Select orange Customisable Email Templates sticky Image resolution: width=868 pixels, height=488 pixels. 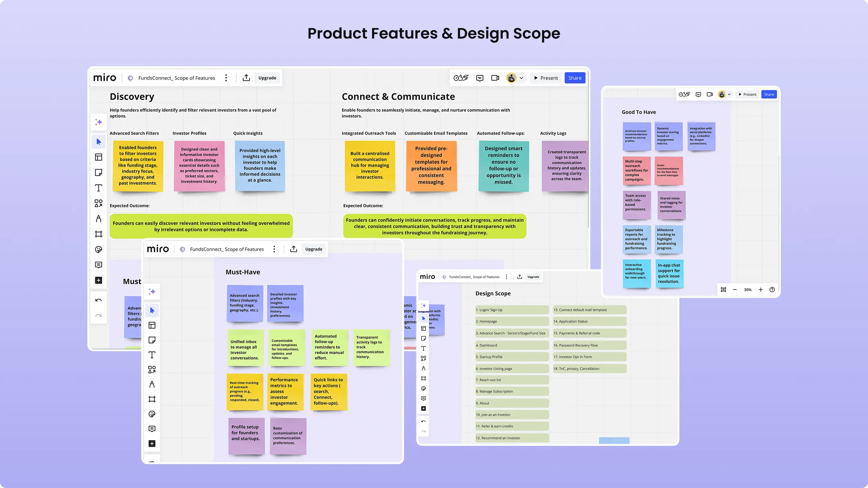[x=431, y=166]
